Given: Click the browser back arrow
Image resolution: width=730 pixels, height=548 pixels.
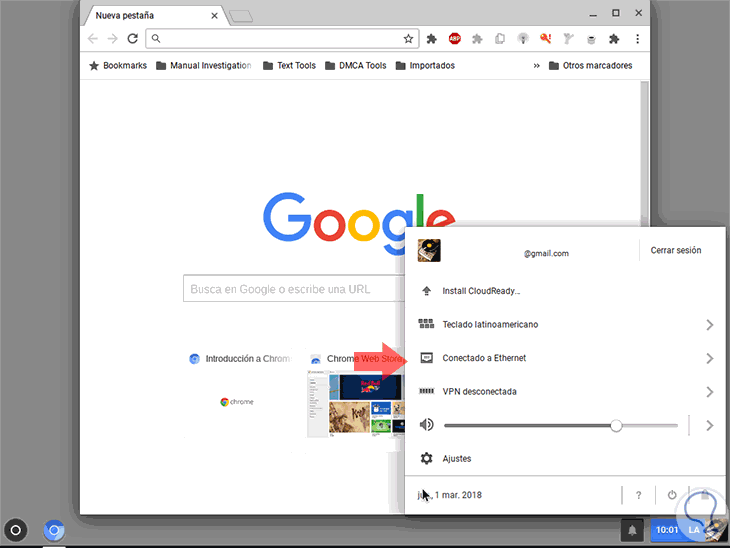Looking at the screenshot, I should (x=93, y=39).
